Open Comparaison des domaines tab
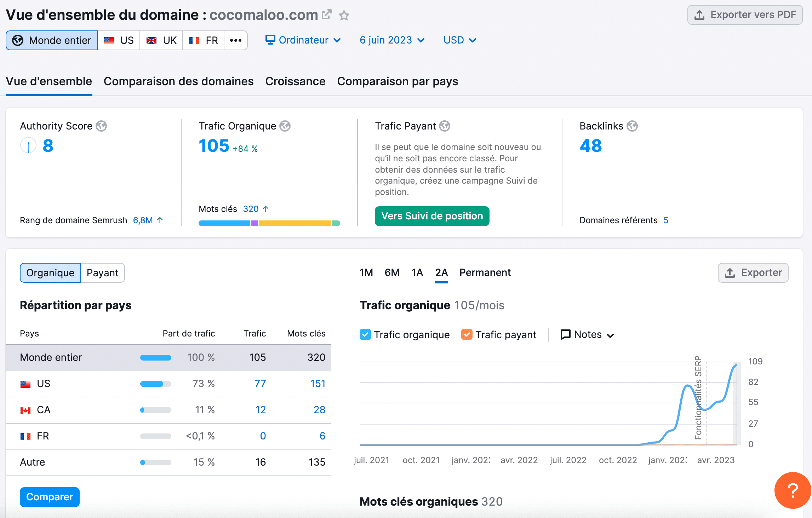 coord(178,81)
